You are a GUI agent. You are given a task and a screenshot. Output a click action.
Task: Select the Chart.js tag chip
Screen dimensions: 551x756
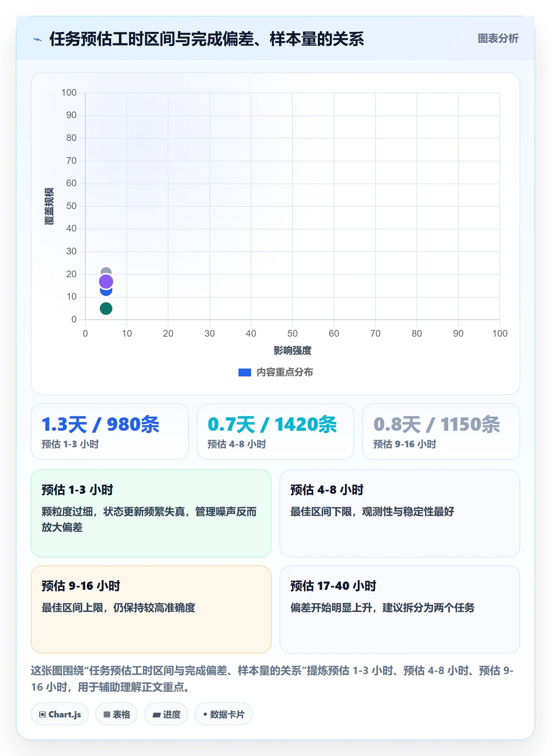coord(60,714)
